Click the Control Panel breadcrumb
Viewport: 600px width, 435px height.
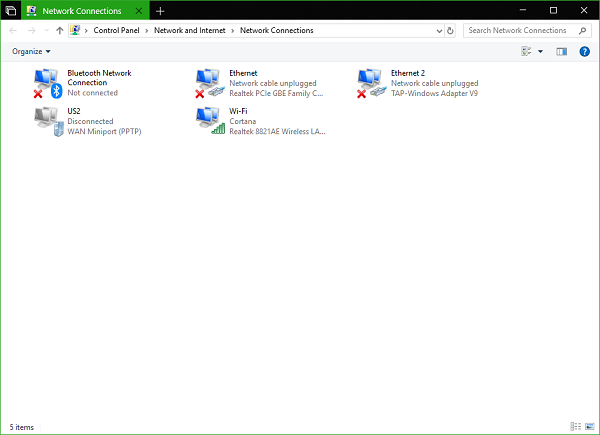pos(116,30)
